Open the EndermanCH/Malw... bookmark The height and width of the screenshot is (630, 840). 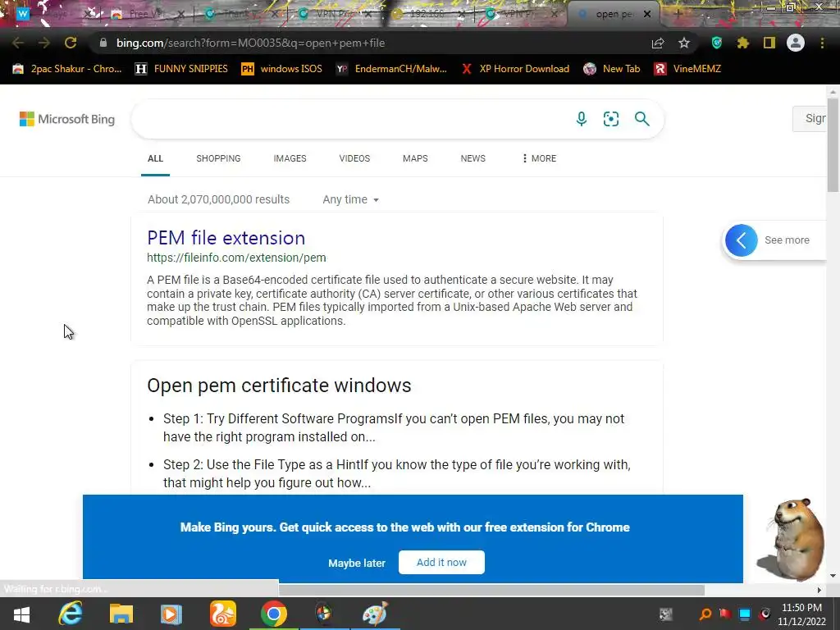391,69
